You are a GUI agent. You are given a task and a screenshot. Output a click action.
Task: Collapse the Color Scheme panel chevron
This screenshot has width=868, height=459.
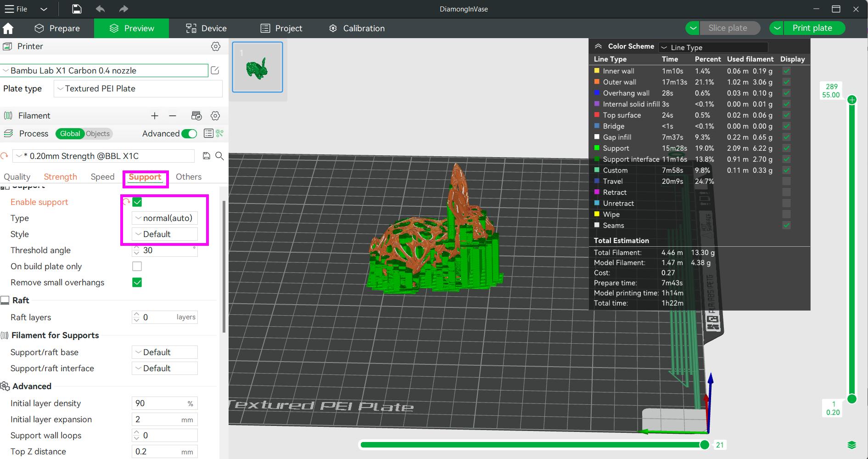pos(598,46)
